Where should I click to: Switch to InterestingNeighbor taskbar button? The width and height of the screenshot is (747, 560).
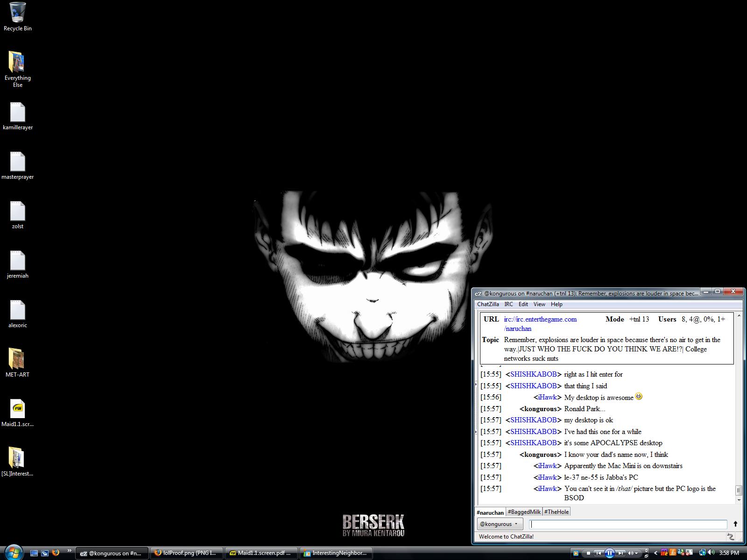pos(336,553)
